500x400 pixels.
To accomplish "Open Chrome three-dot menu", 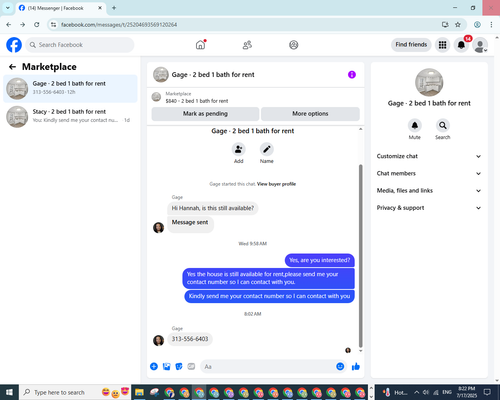I will (491, 25).
